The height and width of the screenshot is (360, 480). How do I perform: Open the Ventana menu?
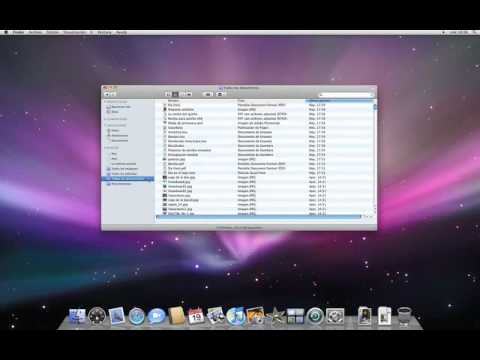(x=104, y=32)
